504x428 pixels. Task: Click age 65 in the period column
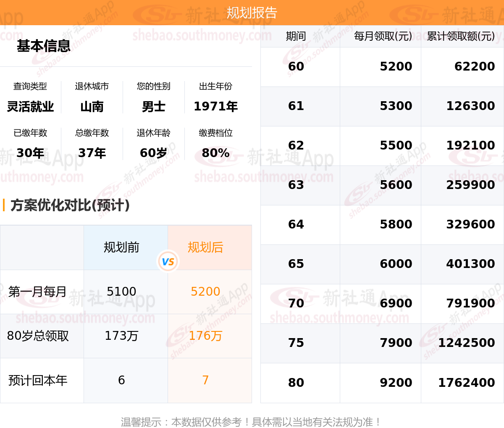[x=296, y=264]
